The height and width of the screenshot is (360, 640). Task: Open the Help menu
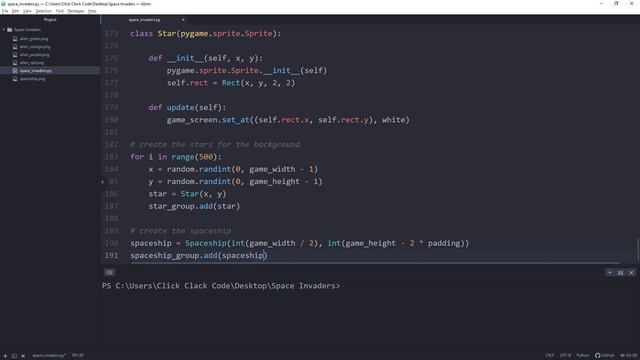(x=92, y=11)
